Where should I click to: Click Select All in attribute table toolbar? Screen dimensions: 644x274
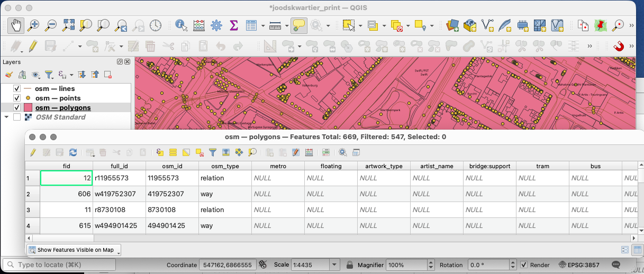[173, 152]
